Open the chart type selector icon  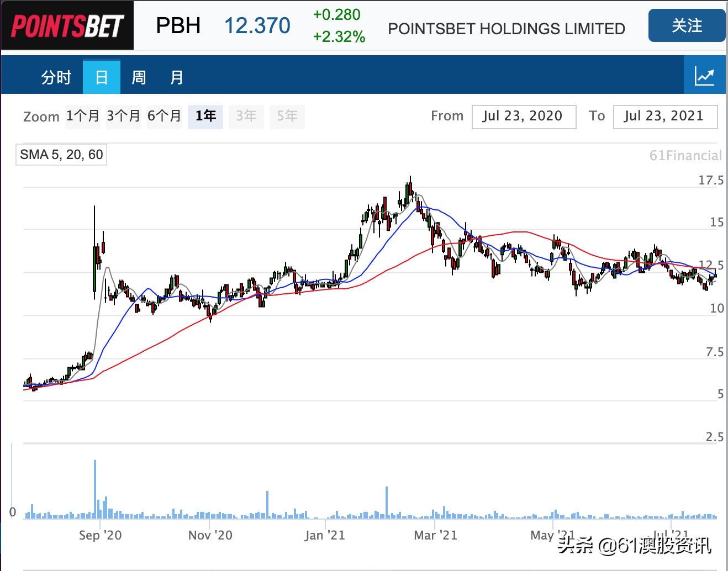click(705, 76)
